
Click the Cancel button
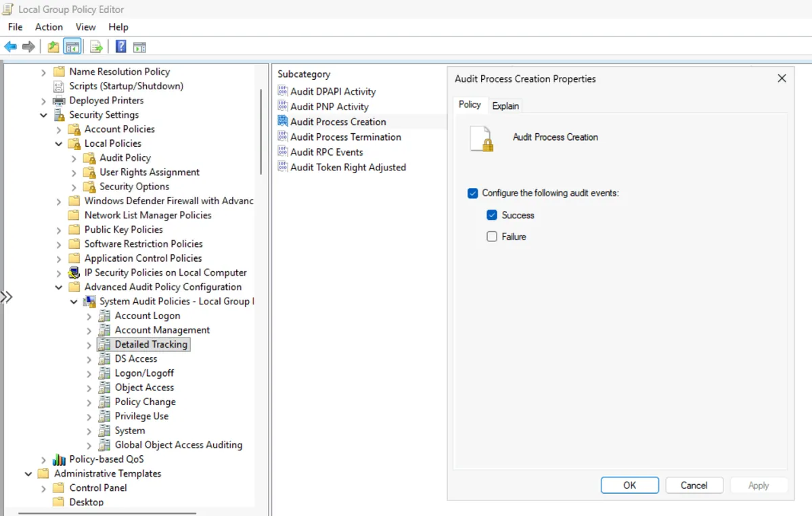[694, 485]
